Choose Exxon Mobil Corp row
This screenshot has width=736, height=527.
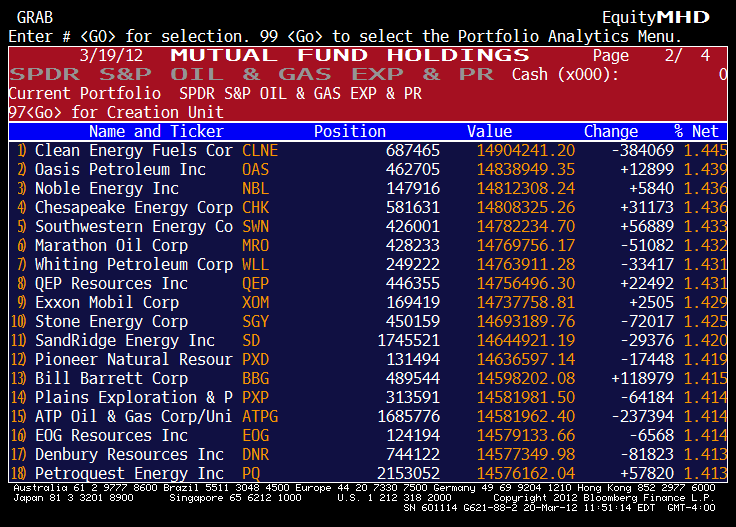tap(368, 302)
